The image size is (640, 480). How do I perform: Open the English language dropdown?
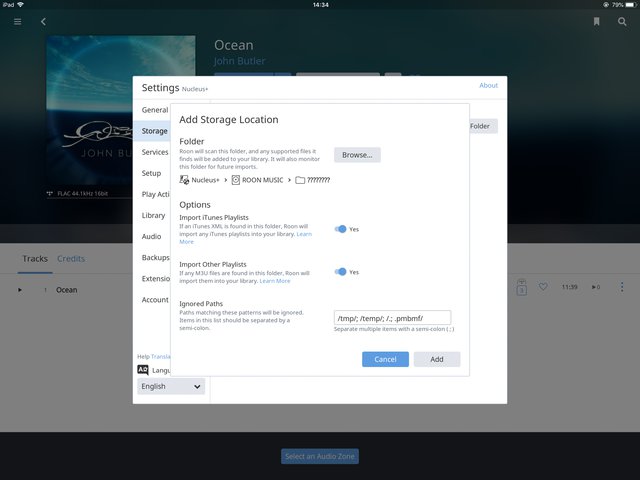coord(171,386)
